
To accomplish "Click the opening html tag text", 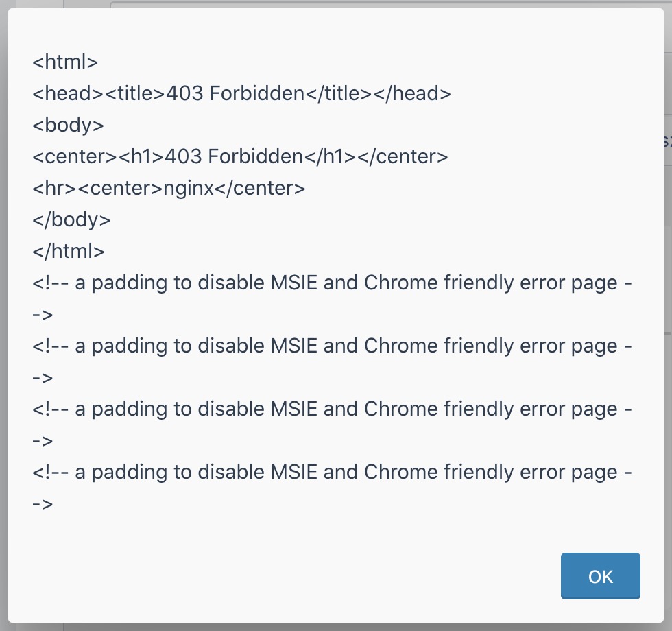I will tap(65, 62).
